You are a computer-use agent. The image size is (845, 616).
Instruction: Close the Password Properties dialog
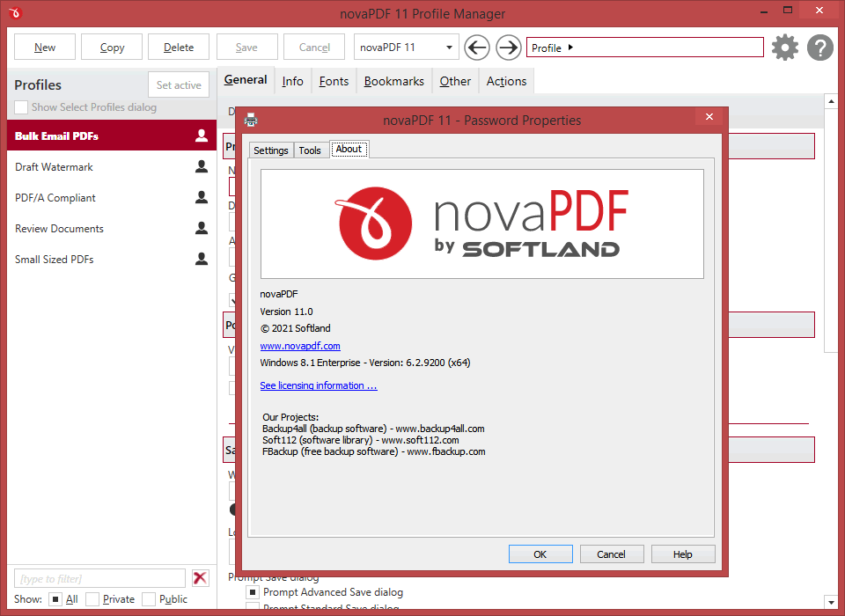709,116
